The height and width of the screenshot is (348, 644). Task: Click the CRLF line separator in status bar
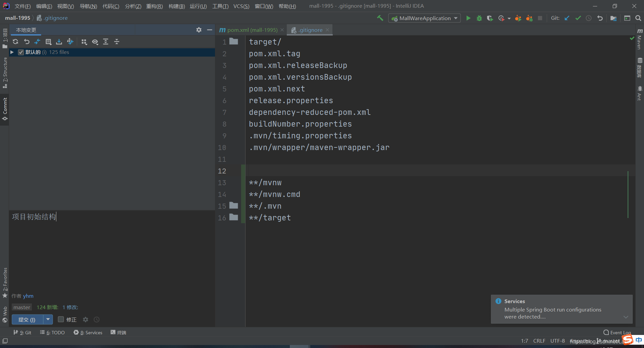click(x=539, y=341)
